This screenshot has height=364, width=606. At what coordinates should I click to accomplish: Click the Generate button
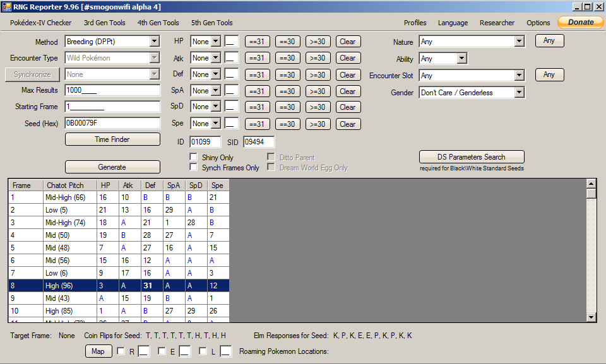tap(112, 167)
